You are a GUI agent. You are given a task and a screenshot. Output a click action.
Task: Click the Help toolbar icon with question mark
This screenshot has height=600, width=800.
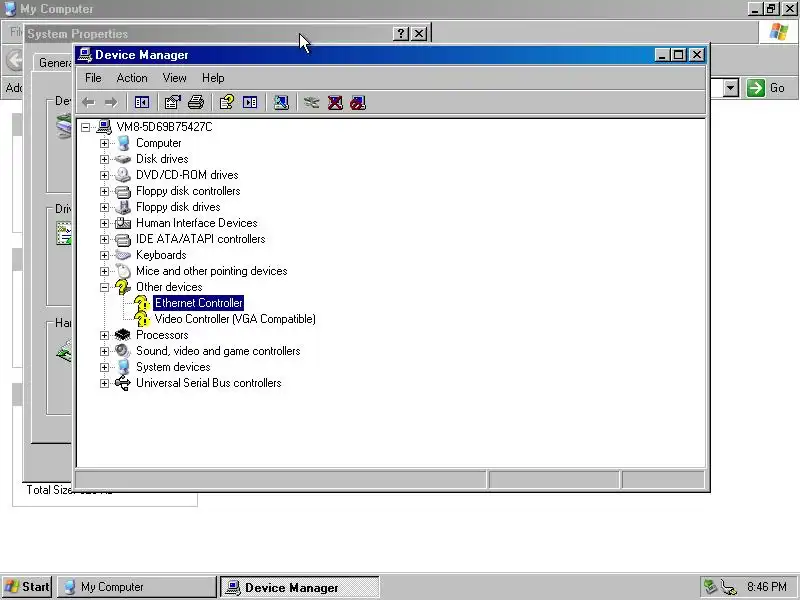[x=227, y=103]
